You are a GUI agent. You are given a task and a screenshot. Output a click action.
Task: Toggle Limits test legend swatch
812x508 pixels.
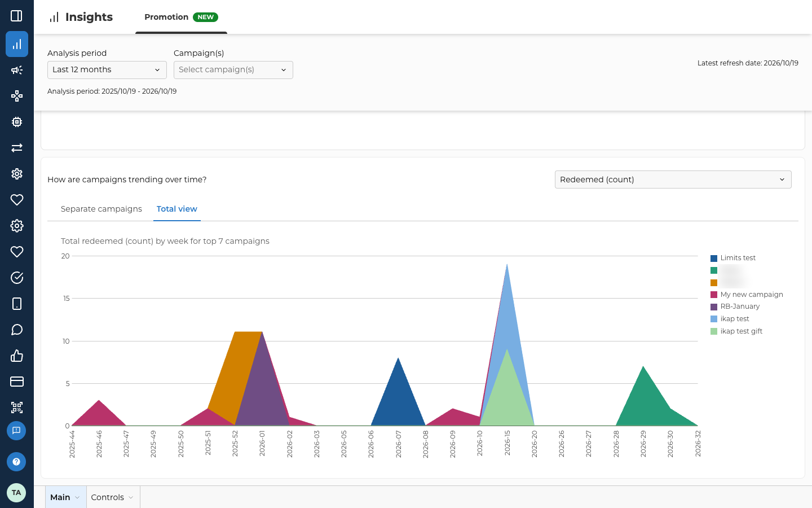[x=714, y=259]
